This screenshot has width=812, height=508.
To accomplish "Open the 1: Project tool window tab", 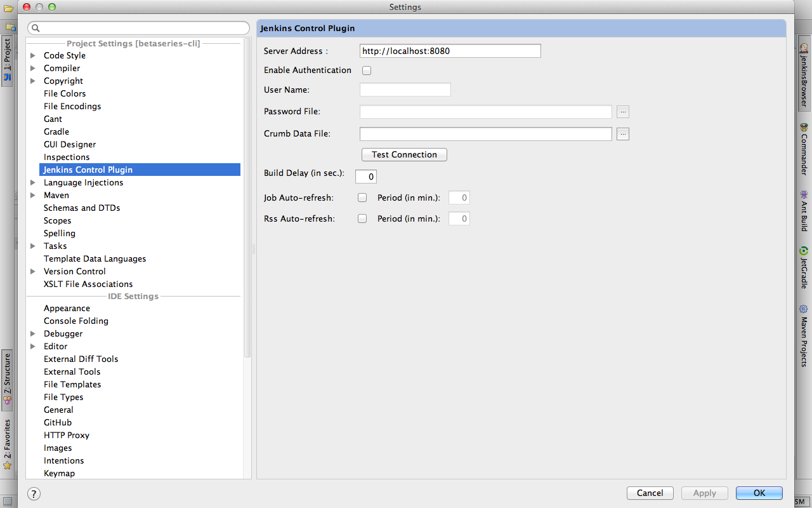I will click(7, 61).
